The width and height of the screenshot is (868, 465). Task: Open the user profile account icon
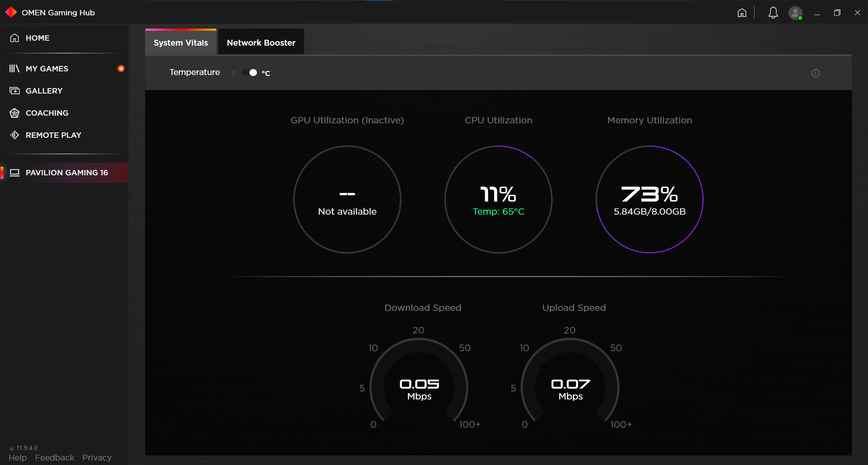pyautogui.click(x=795, y=13)
